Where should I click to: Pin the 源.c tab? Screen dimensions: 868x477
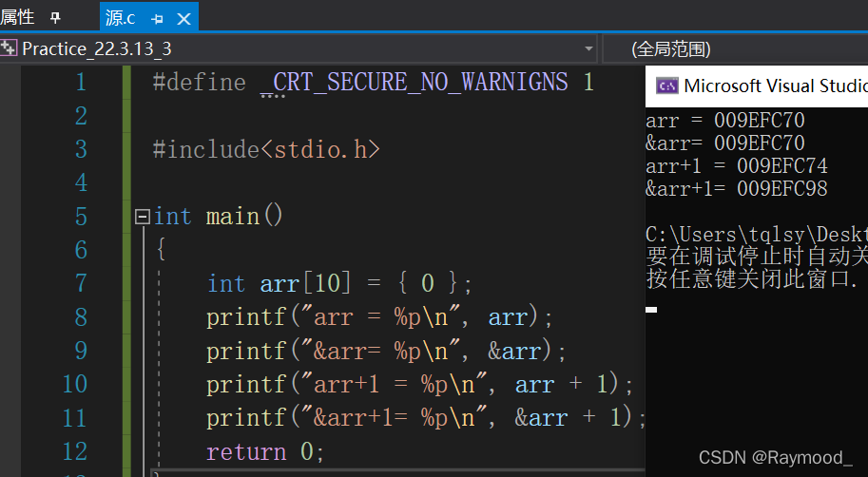pos(157,19)
